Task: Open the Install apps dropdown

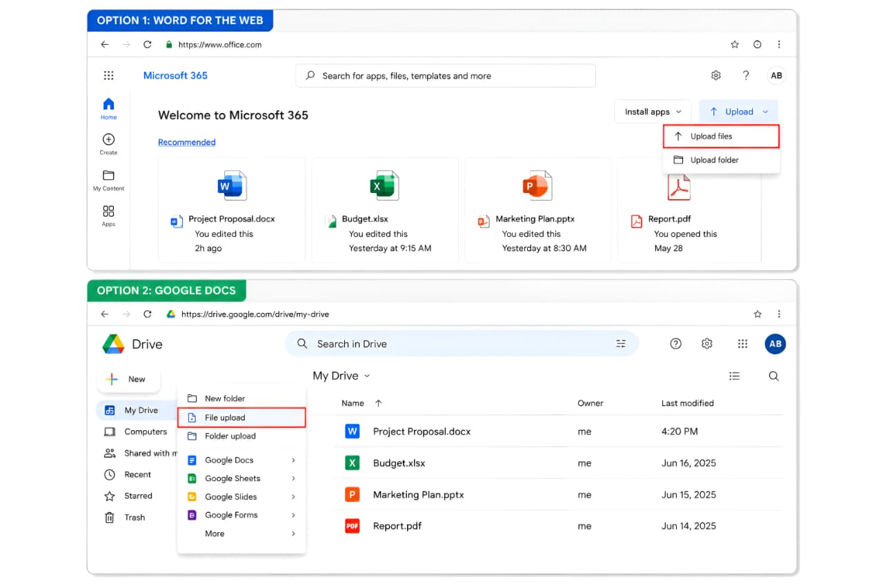Action: [653, 112]
